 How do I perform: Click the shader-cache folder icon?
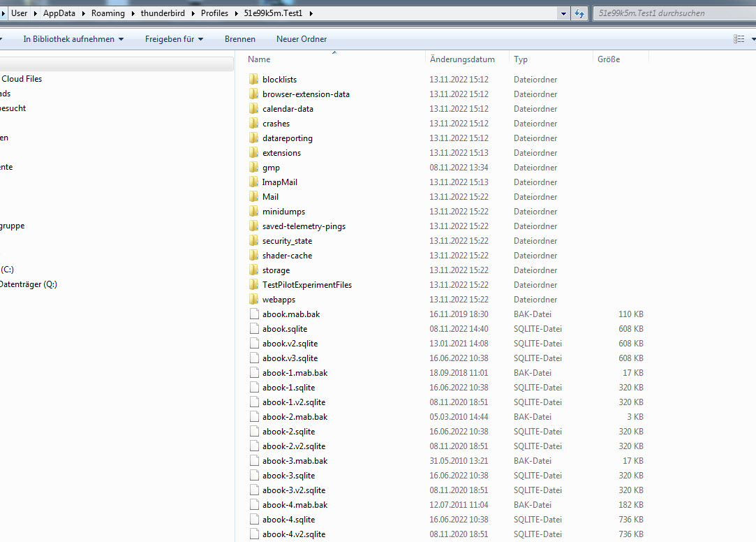pyautogui.click(x=253, y=255)
